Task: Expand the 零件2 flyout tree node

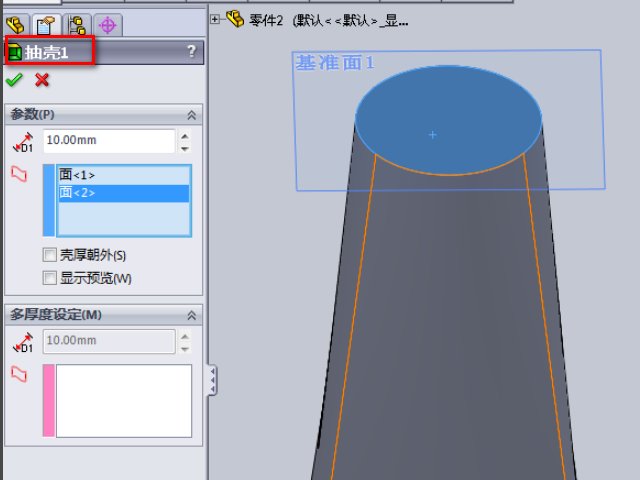Action: [x=216, y=19]
